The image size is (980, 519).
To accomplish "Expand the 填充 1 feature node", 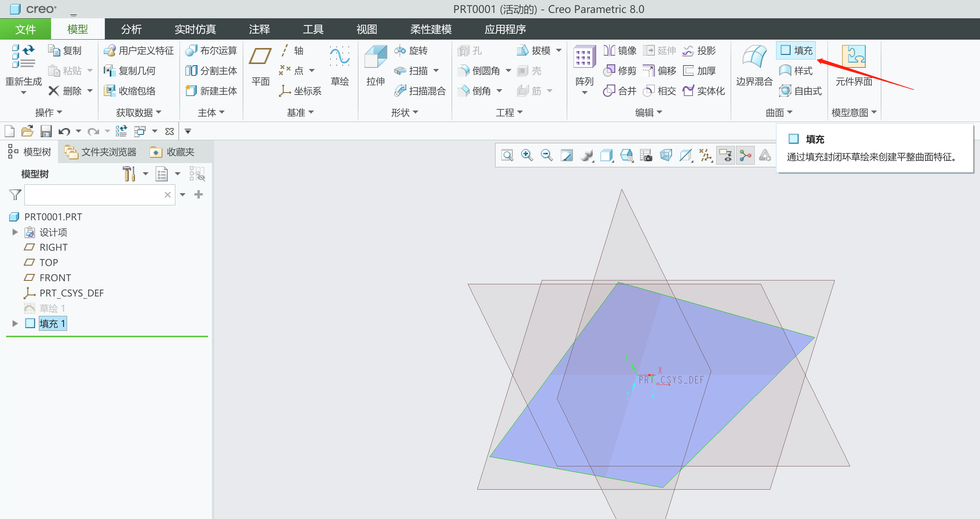I will pos(15,324).
